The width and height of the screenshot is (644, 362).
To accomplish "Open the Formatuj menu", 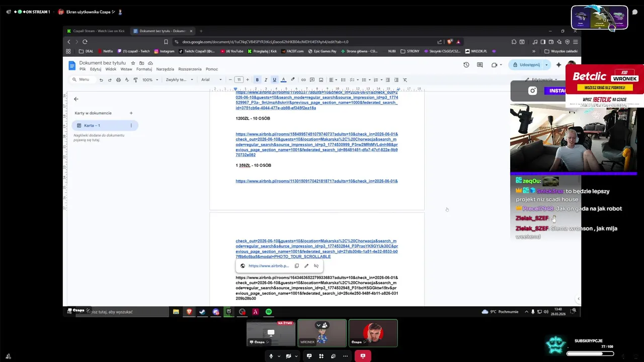I will pyautogui.click(x=144, y=69).
